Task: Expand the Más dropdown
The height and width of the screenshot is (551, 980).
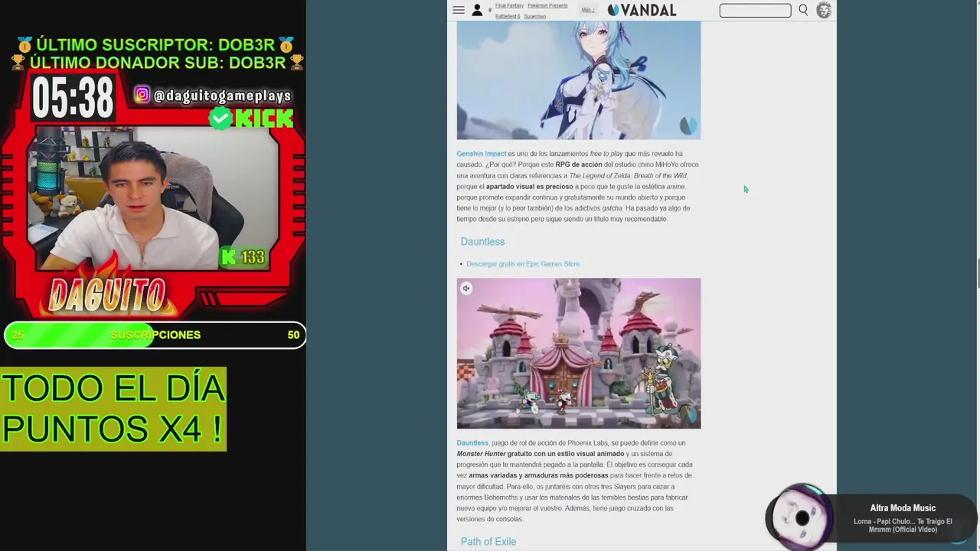Action: point(587,10)
